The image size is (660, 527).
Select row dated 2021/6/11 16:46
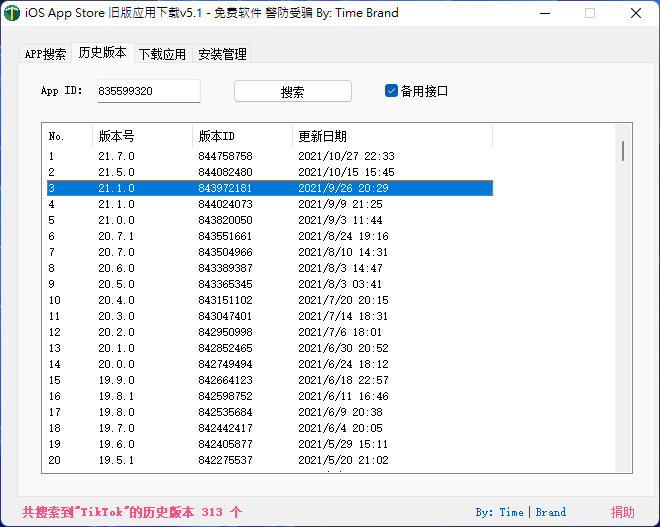click(x=269, y=396)
